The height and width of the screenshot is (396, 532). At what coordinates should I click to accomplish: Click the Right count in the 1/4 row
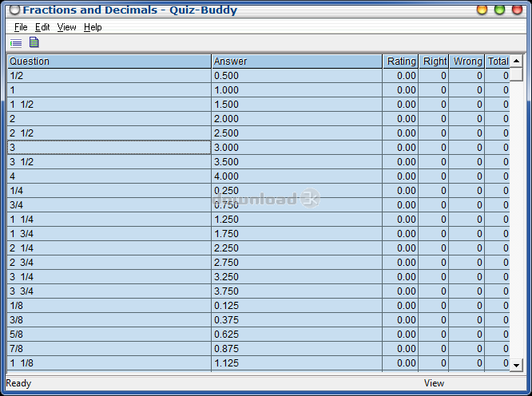[x=434, y=191]
